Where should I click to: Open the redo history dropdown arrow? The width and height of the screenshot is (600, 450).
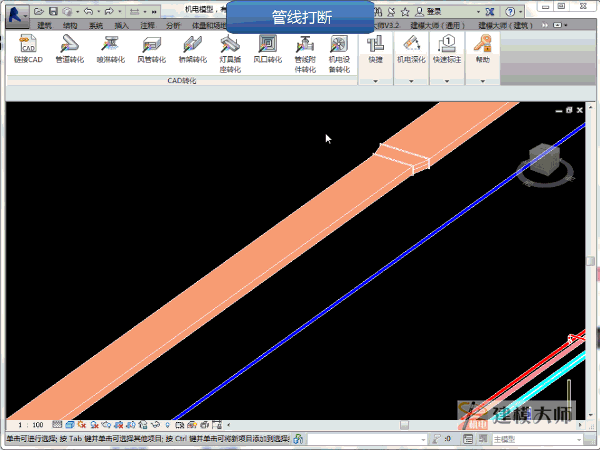[120, 12]
